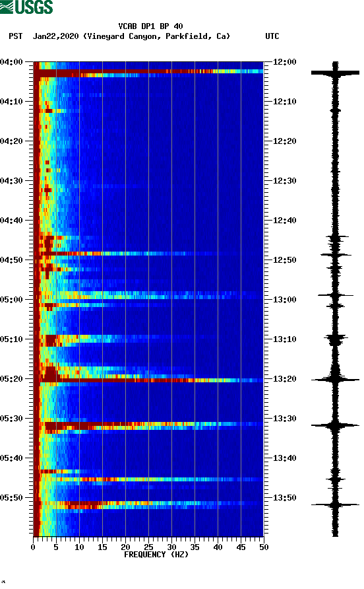Click the 12:40 UTC time label
Screen dimensions: 364x589
click(284, 221)
